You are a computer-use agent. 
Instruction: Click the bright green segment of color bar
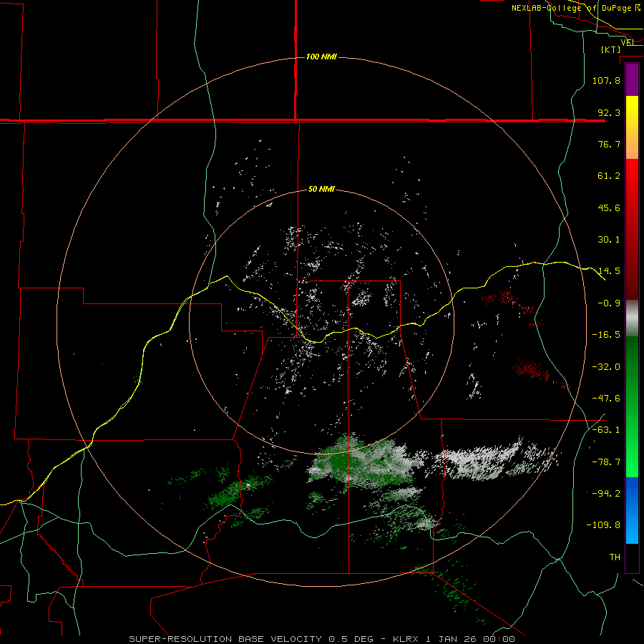632,444
